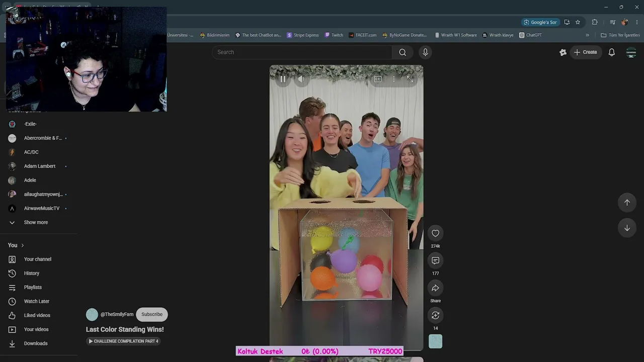The height and width of the screenshot is (362, 644).
Task: Bookmark this page with the star
Action: click(x=578, y=22)
